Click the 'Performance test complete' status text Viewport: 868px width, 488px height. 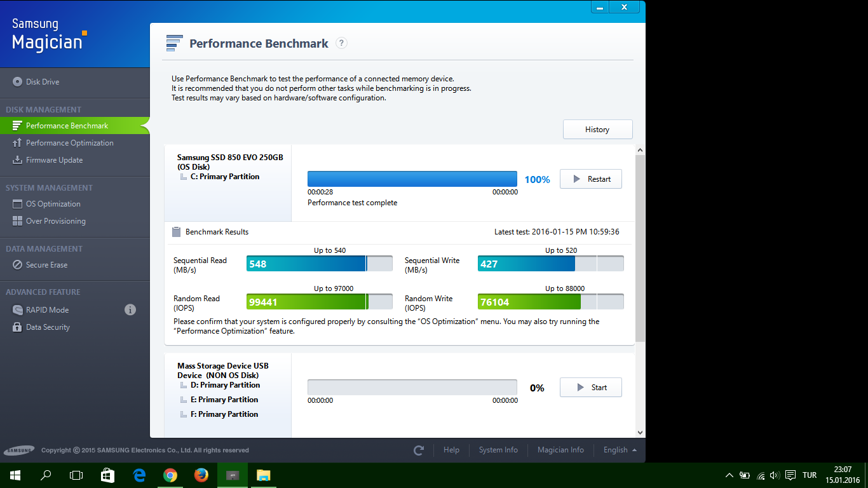coord(352,203)
